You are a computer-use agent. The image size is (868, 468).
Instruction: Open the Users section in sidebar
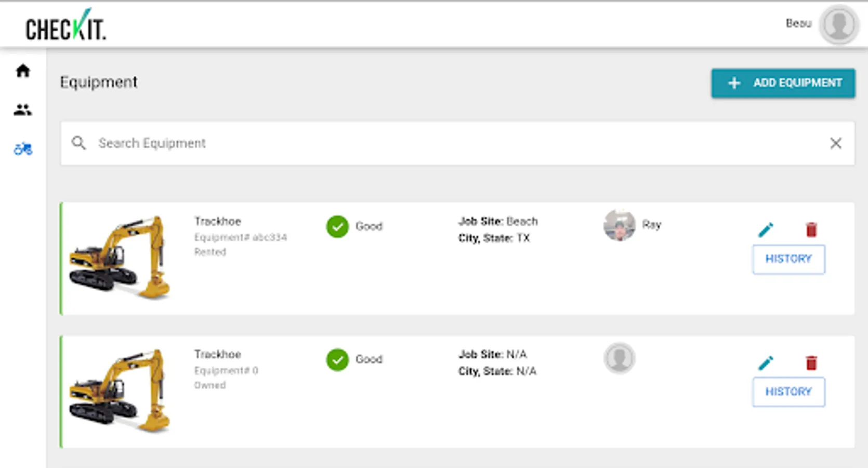pyautogui.click(x=23, y=110)
